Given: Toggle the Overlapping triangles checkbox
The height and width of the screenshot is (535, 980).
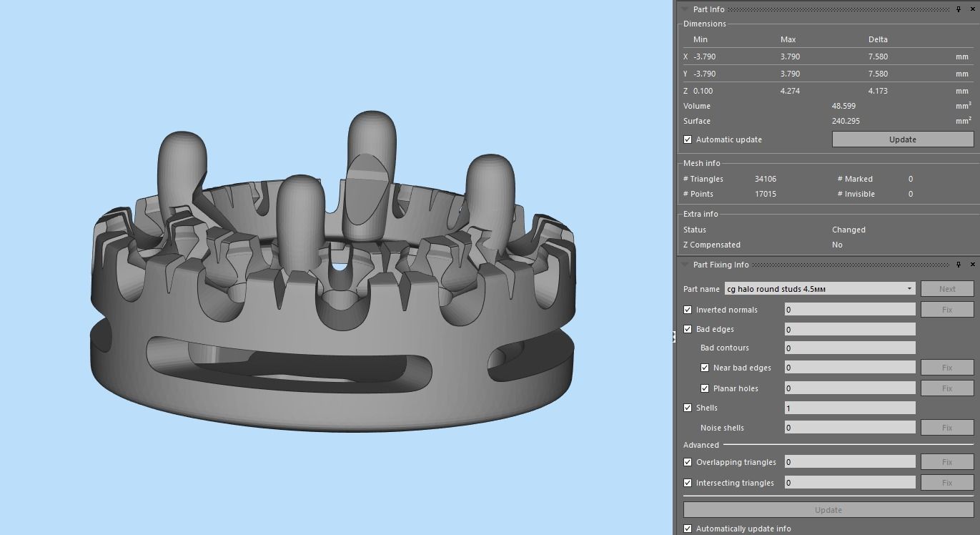Looking at the screenshot, I should pos(688,462).
